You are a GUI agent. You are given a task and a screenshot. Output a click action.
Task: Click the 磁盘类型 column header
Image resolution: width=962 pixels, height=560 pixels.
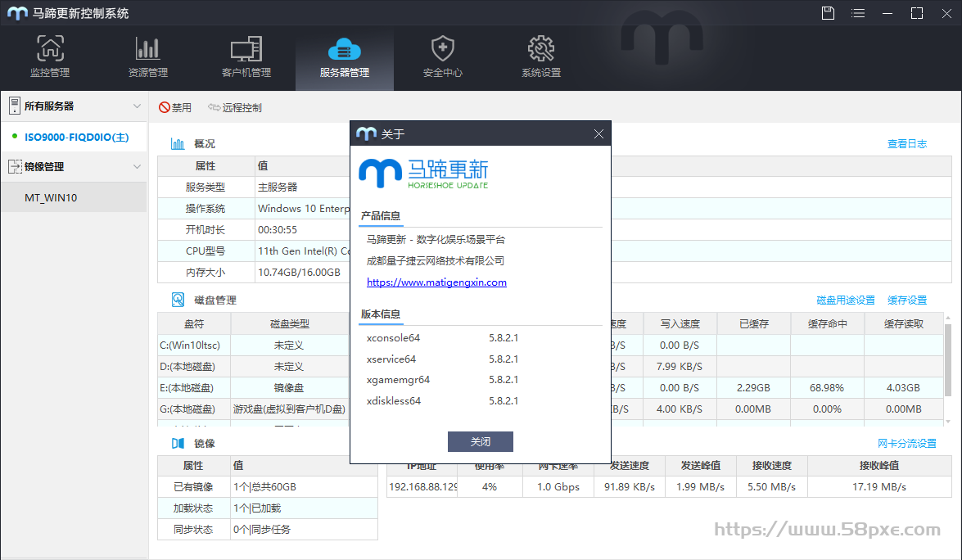(x=290, y=324)
